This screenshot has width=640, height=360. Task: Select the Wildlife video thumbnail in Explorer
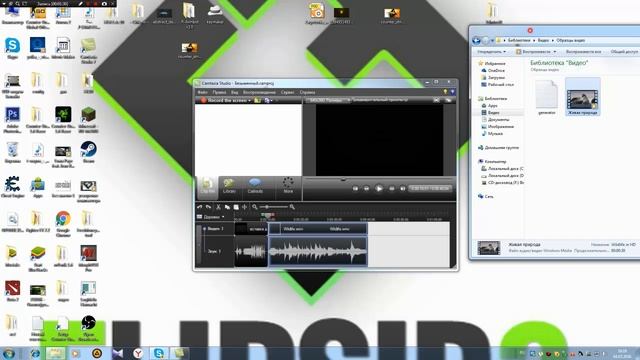click(x=583, y=97)
